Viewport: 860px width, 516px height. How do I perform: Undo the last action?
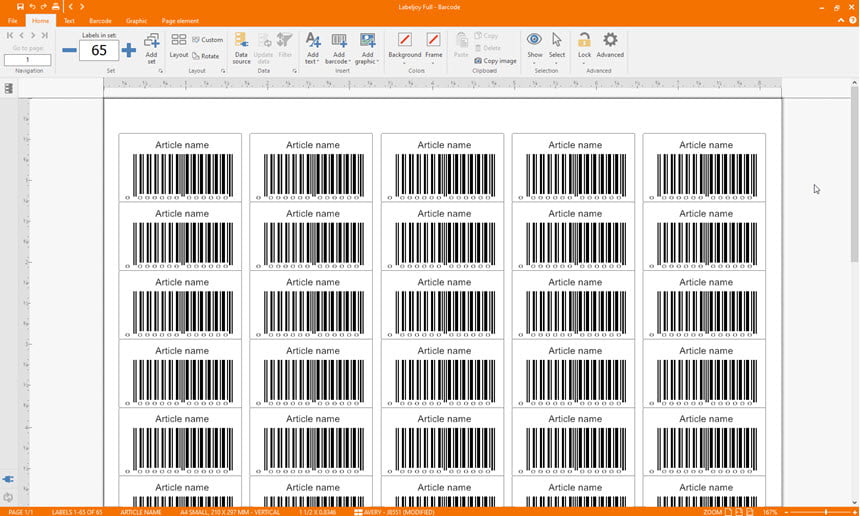point(32,7)
